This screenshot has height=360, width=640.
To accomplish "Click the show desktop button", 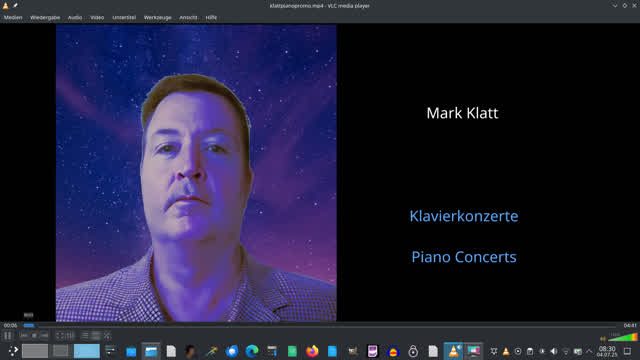I will pyautogui.click(x=628, y=351).
